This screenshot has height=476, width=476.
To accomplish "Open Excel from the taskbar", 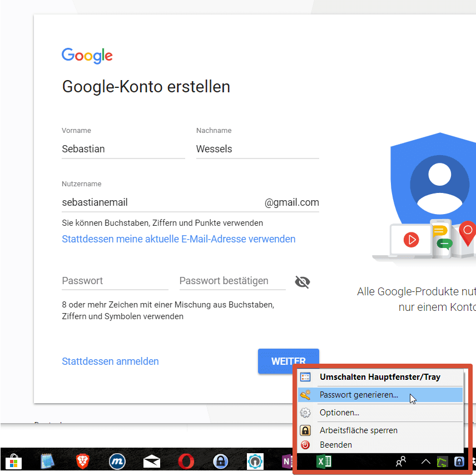I will (324, 462).
